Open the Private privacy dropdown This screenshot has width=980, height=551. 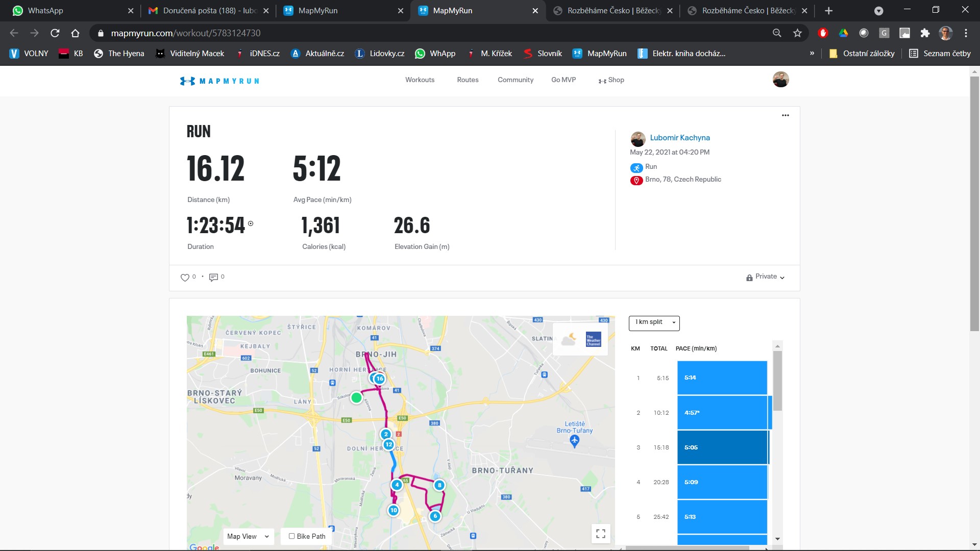point(765,277)
